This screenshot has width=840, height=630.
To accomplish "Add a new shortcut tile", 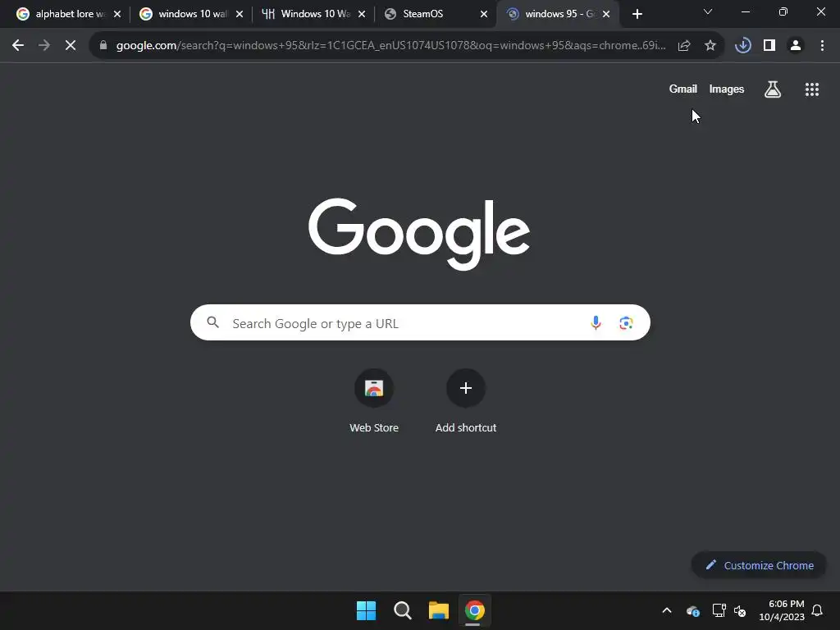I will 466,400.
